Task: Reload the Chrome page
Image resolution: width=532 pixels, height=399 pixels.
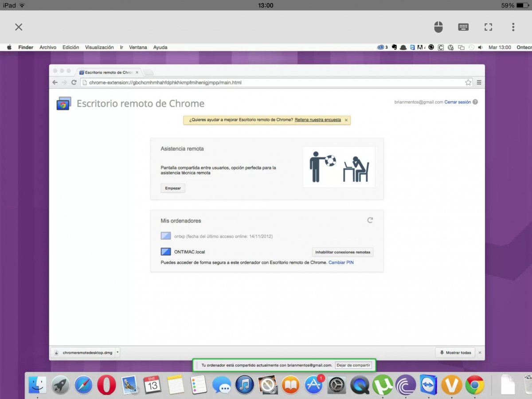Action: click(74, 82)
